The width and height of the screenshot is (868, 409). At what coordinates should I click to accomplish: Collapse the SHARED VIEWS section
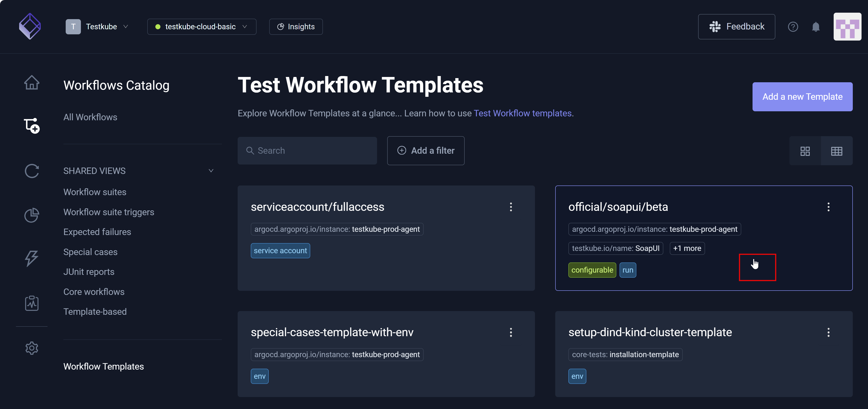(211, 171)
